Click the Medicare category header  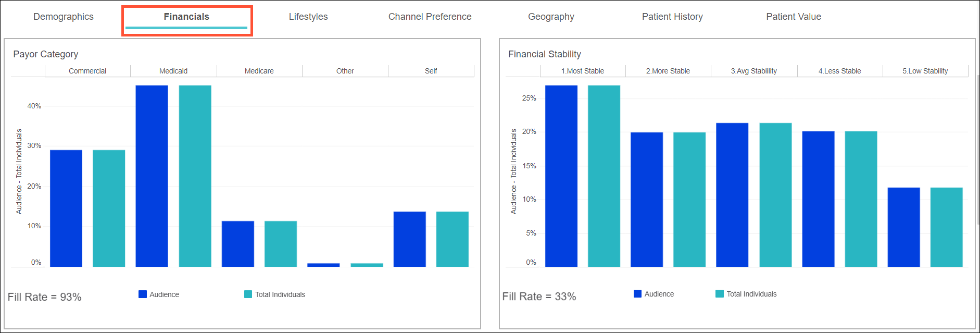259,71
